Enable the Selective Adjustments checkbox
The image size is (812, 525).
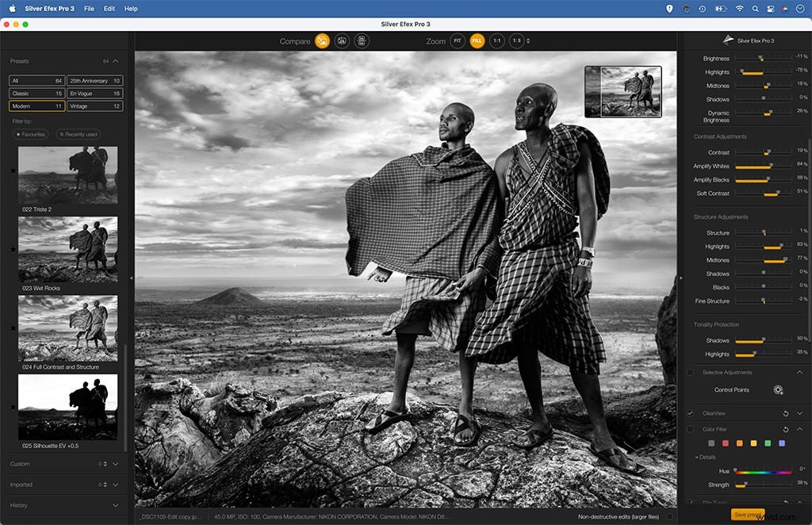point(689,373)
